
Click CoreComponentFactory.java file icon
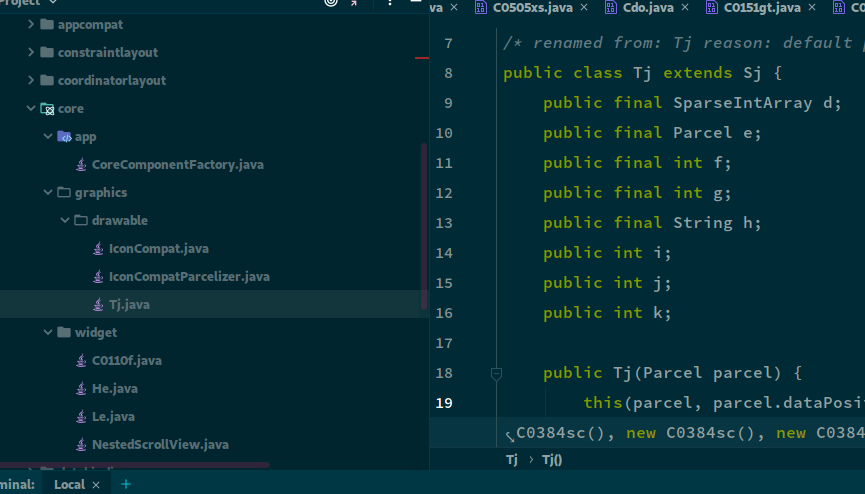click(x=81, y=164)
